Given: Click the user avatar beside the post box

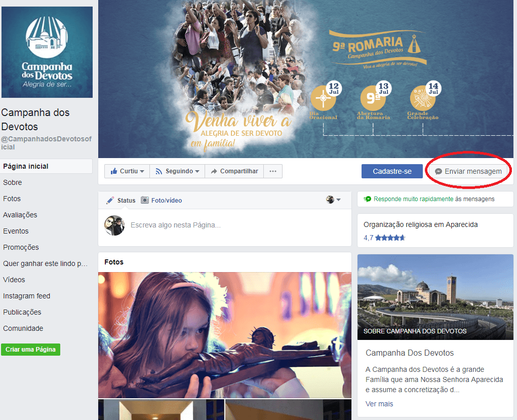Looking at the screenshot, I should 114,225.
